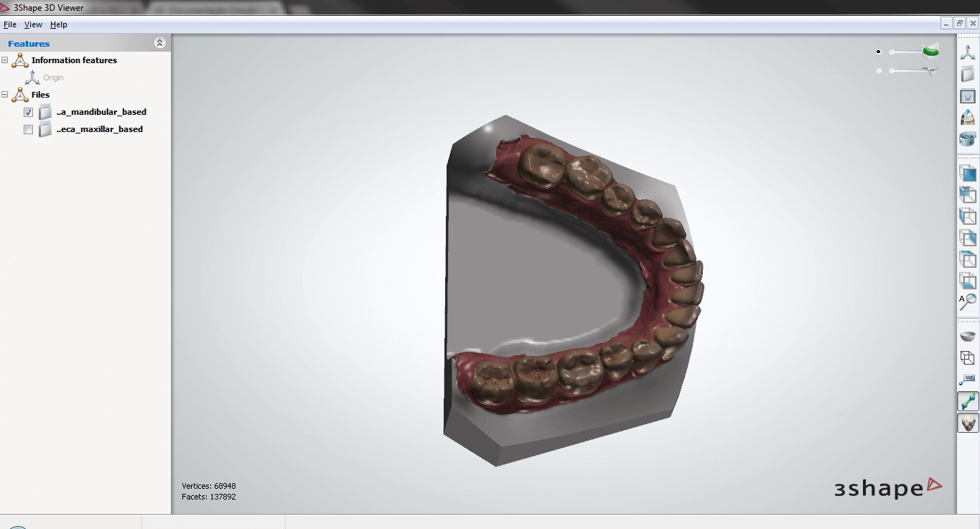980x529 pixels.
Task: Click the gray file/model icon in right toolbar
Action: [x=968, y=74]
